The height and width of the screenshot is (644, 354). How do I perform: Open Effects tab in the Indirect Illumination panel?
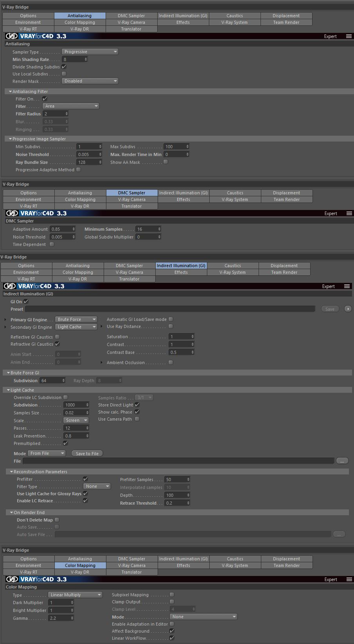[x=181, y=272]
